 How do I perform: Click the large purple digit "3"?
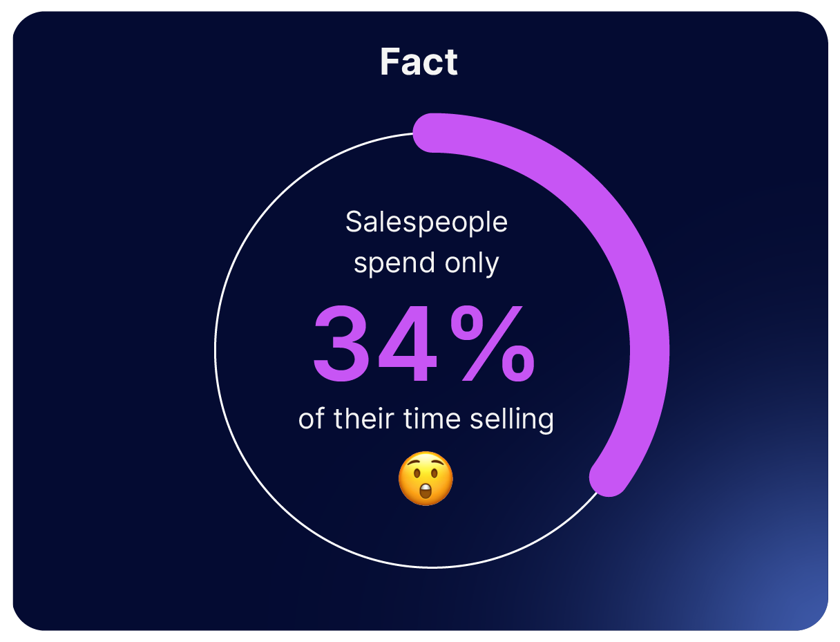coord(341,345)
